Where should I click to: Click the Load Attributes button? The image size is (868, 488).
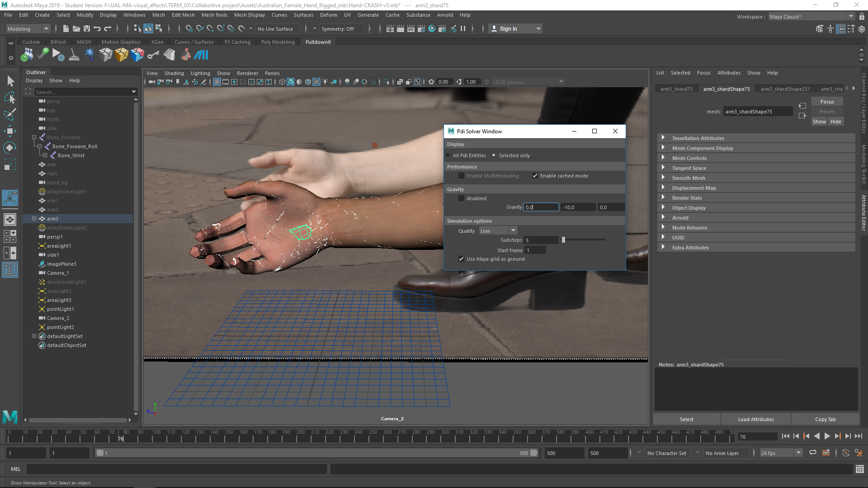point(755,419)
